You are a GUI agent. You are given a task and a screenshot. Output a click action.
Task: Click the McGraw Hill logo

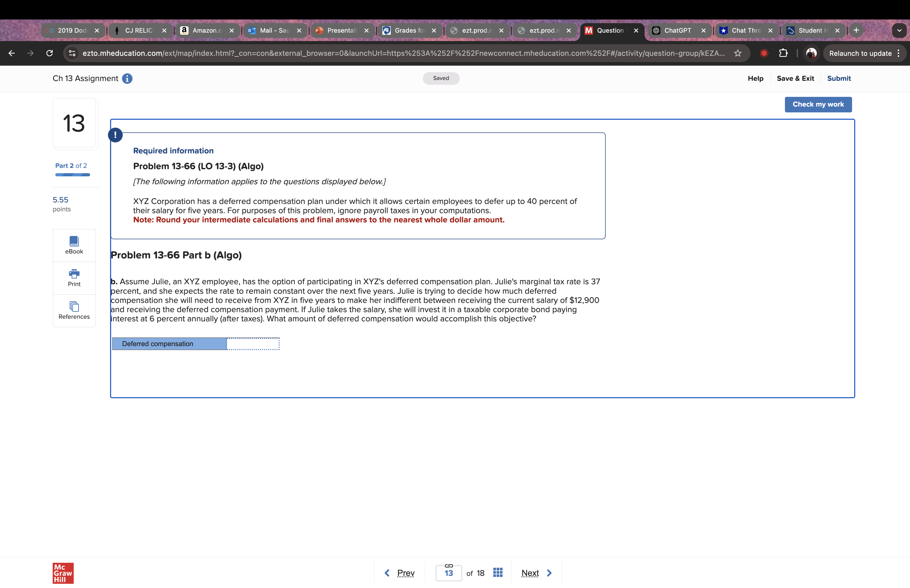click(x=63, y=573)
